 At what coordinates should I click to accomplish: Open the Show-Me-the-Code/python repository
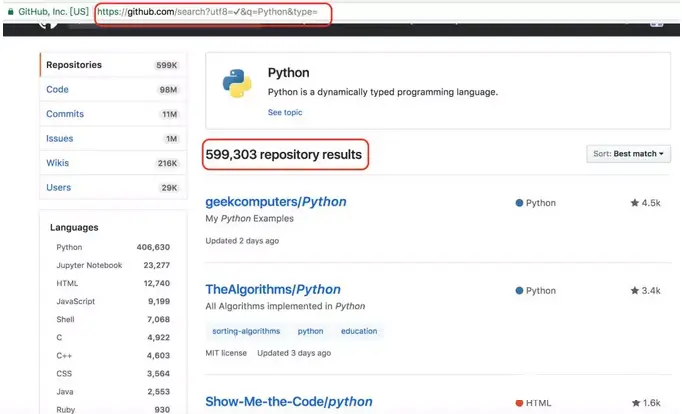click(x=289, y=401)
